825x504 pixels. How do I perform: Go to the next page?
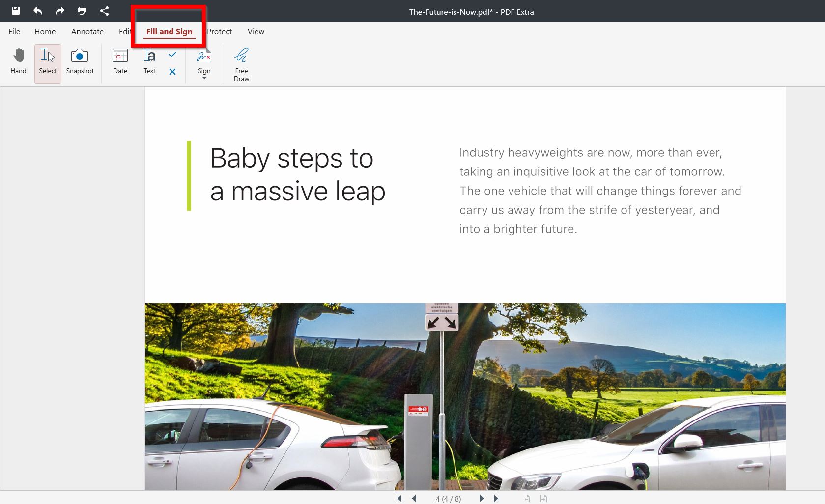pyautogui.click(x=481, y=498)
